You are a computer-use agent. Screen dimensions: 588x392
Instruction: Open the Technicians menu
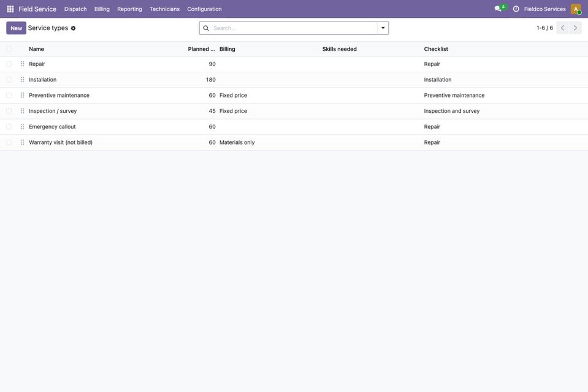pos(164,9)
